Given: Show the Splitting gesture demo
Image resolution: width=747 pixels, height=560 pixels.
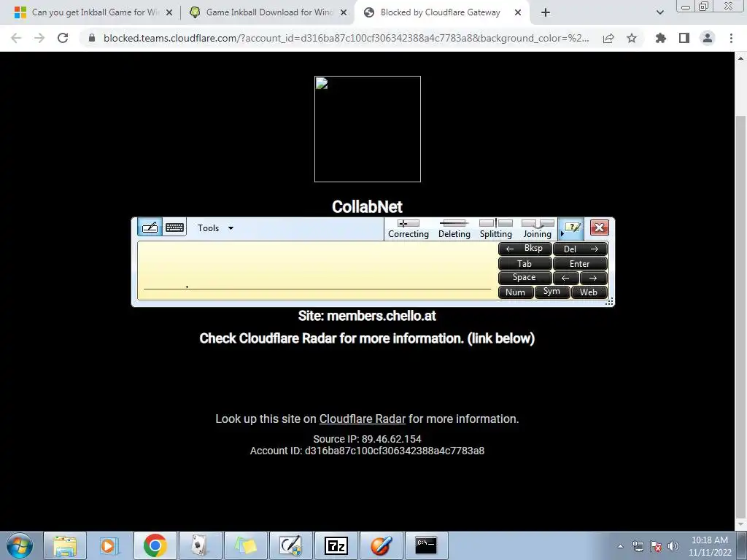Looking at the screenshot, I should 495,229.
